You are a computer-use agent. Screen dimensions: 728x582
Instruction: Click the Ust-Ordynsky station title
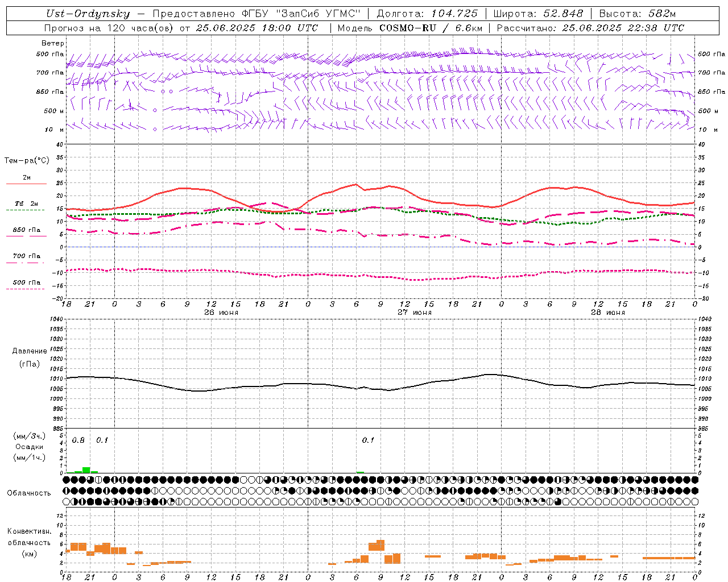click(x=88, y=14)
